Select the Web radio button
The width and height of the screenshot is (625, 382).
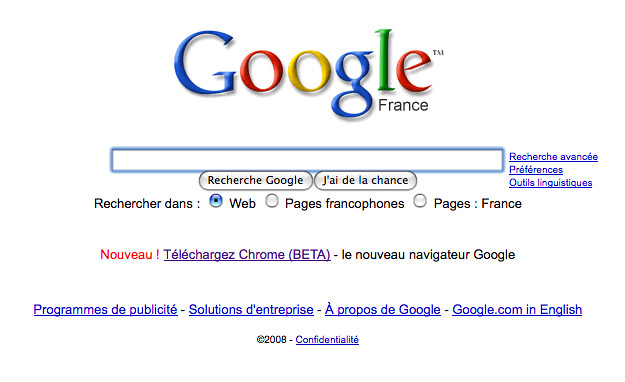coord(216,201)
